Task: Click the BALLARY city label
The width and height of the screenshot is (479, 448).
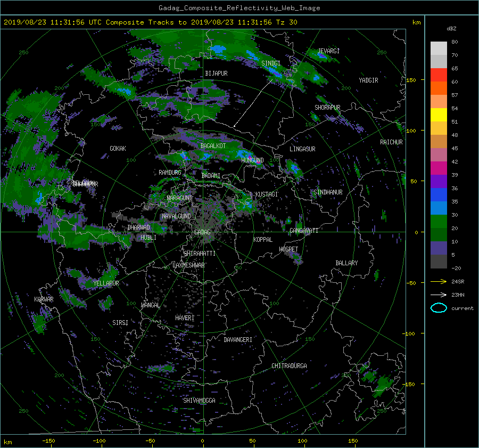Action: pyautogui.click(x=346, y=263)
